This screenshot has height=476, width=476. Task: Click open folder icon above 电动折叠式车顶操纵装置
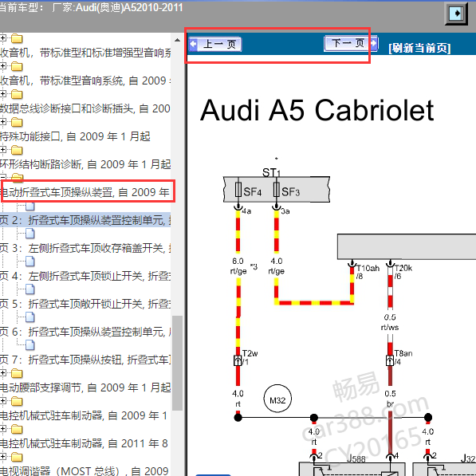click(x=18, y=177)
